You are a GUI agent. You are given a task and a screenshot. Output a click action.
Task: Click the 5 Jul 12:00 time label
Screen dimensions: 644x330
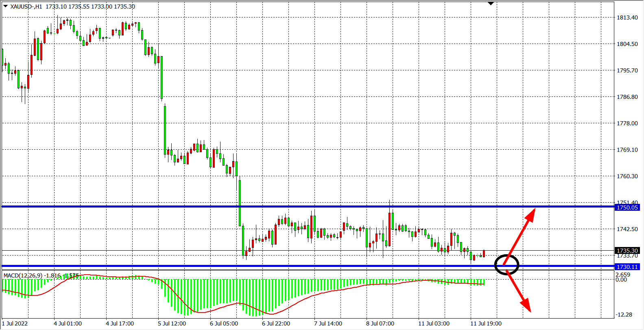[x=172, y=323]
